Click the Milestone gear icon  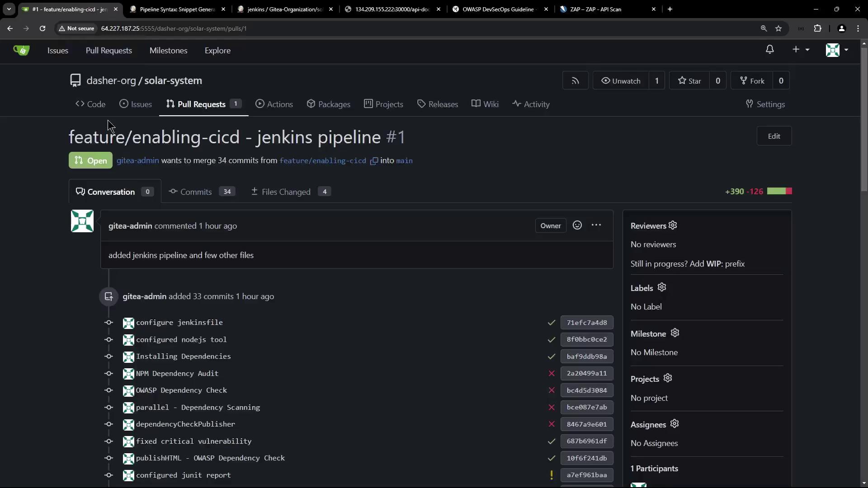pos(675,333)
